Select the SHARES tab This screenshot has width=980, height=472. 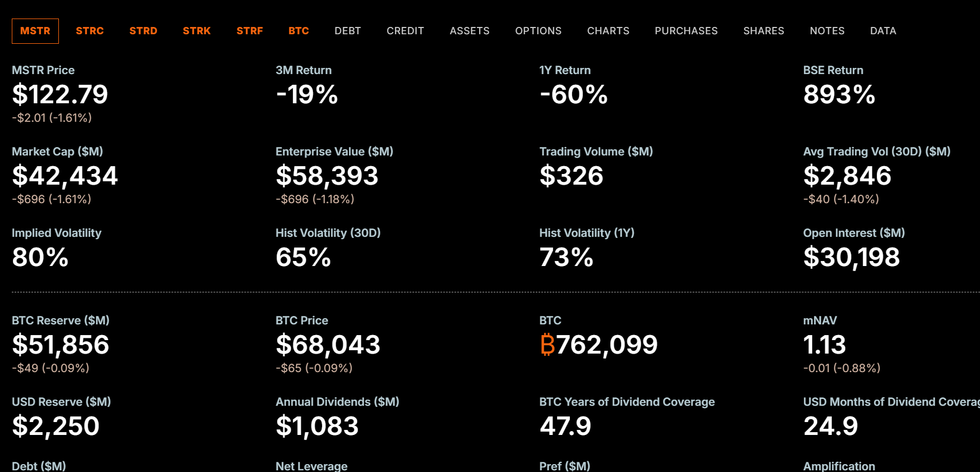pyautogui.click(x=763, y=31)
